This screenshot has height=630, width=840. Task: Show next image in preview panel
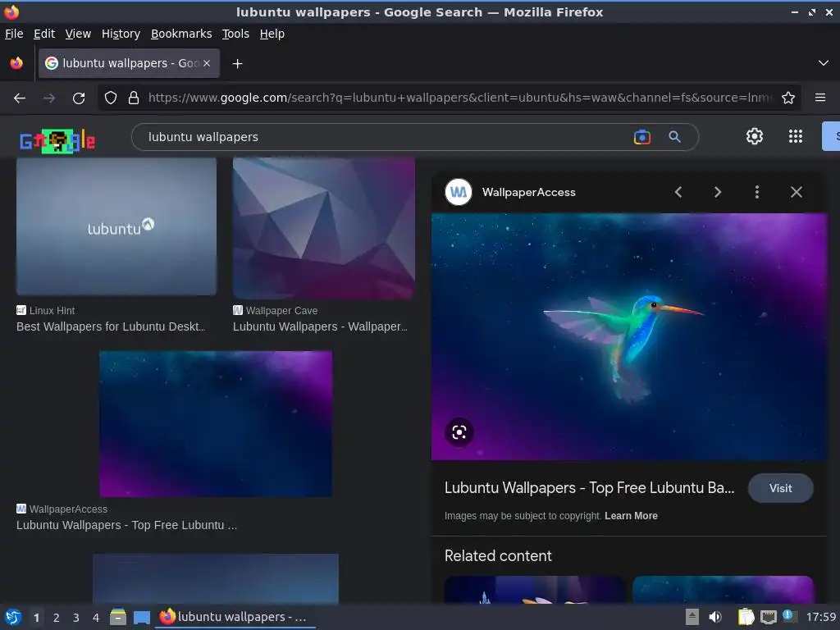pos(718,192)
